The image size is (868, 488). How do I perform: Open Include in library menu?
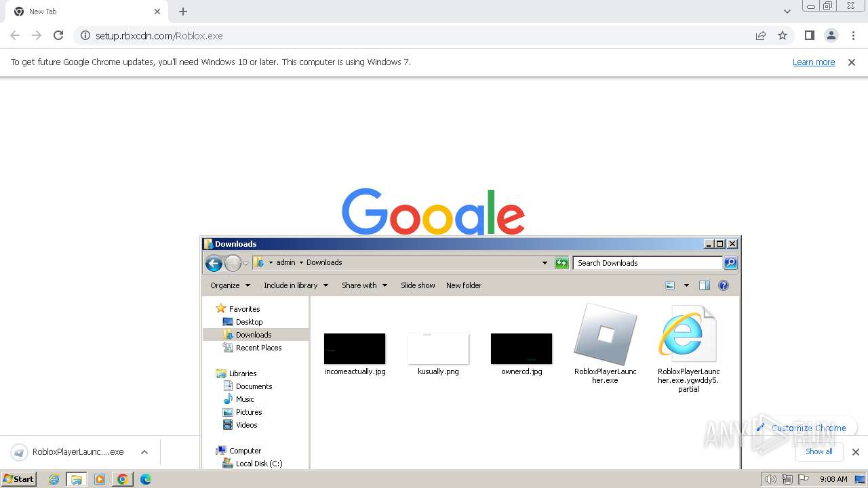296,285
